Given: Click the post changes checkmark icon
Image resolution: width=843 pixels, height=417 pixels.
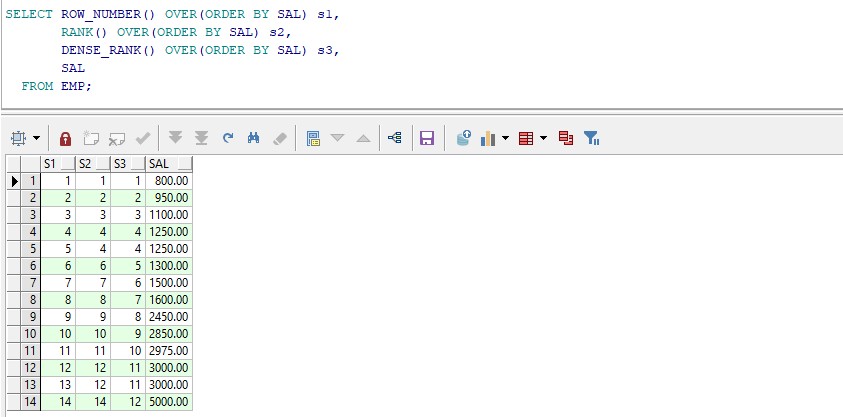Looking at the screenshot, I should point(142,139).
